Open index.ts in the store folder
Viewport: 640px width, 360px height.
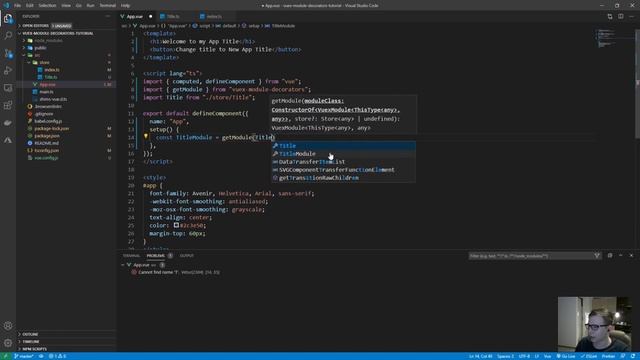coord(52,70)
